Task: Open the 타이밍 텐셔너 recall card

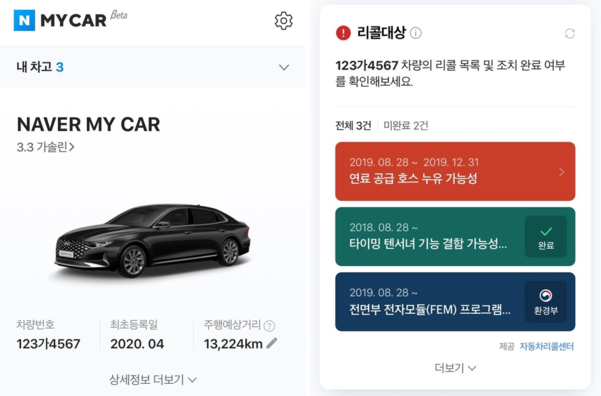Action: coord(455,237)
